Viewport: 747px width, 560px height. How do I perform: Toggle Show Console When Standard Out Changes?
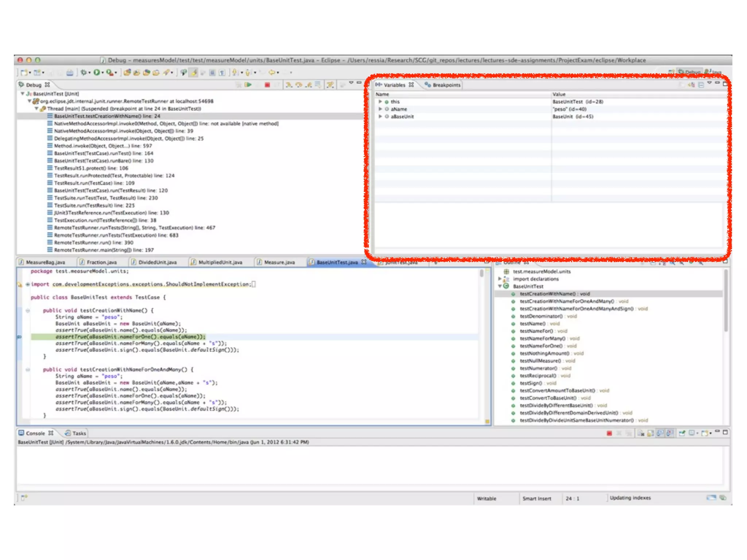(x=660, y=433)
